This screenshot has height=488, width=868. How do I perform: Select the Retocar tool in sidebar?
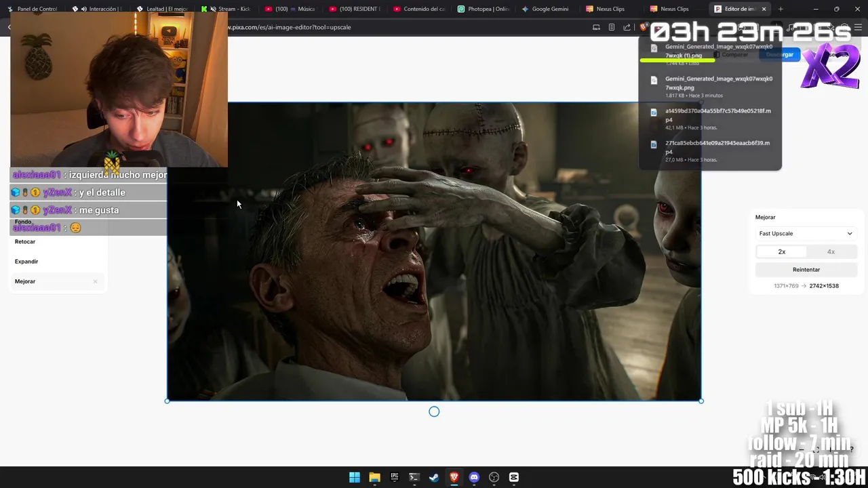tap(25, 241)
